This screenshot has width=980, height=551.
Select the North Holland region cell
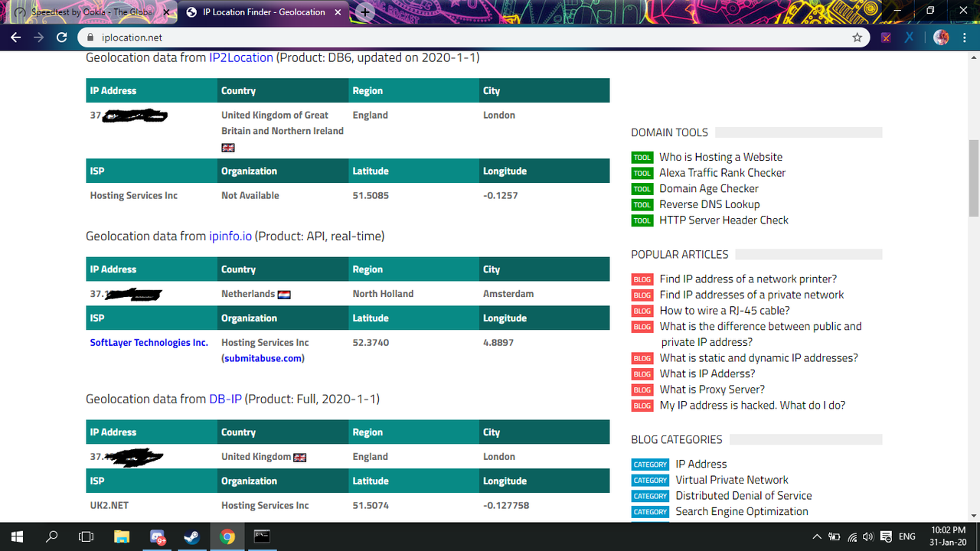coord(383,294)
